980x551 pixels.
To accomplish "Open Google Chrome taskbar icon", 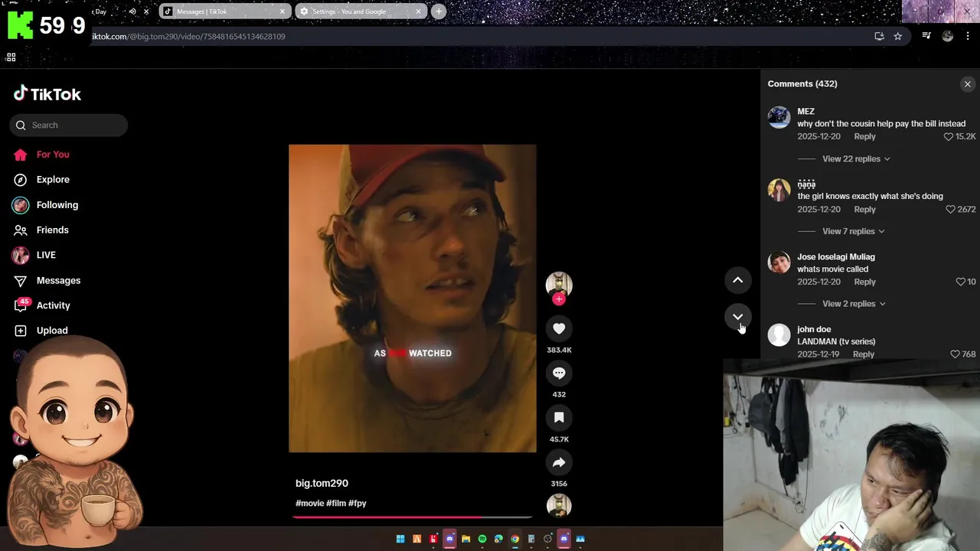I will 515,539.
